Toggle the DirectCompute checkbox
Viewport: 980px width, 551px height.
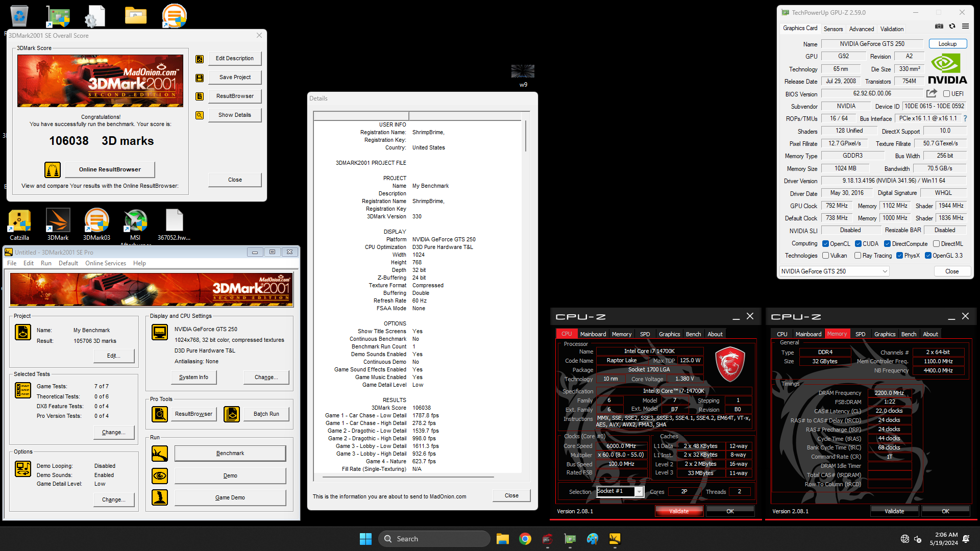887,244
